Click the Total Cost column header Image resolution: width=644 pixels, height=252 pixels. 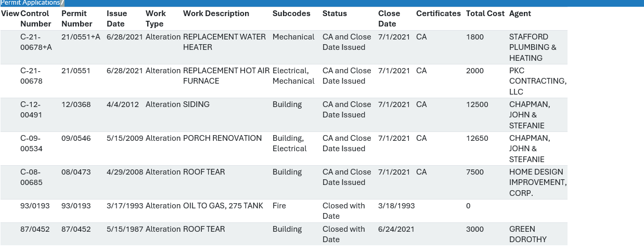pos(485,14)
